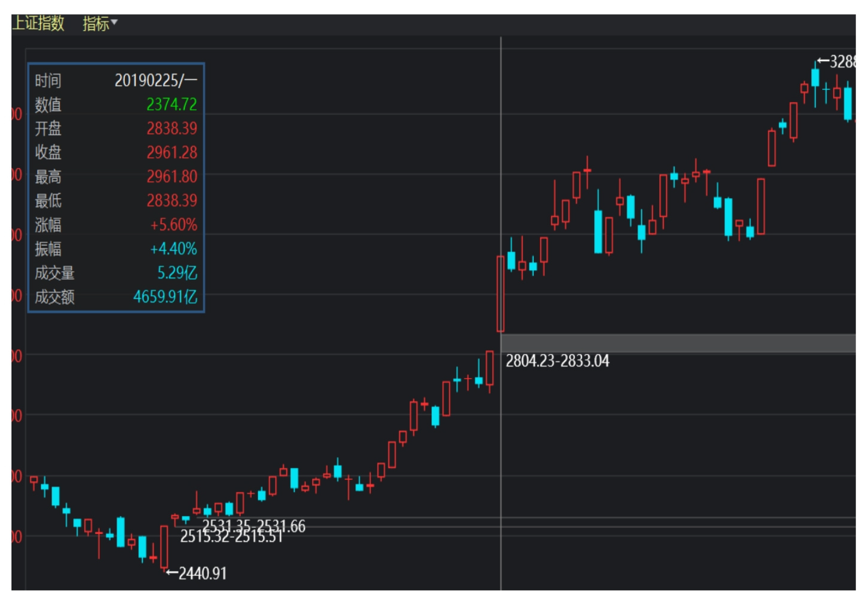The image size is (868, 606).
Task: Click the 2515.32-2515.51 gap label
Action: [x=231, y=537]
